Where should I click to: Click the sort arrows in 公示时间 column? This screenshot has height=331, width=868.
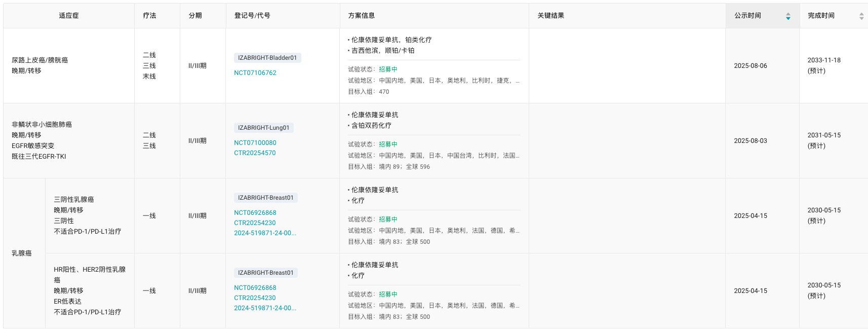coord(787,16)
